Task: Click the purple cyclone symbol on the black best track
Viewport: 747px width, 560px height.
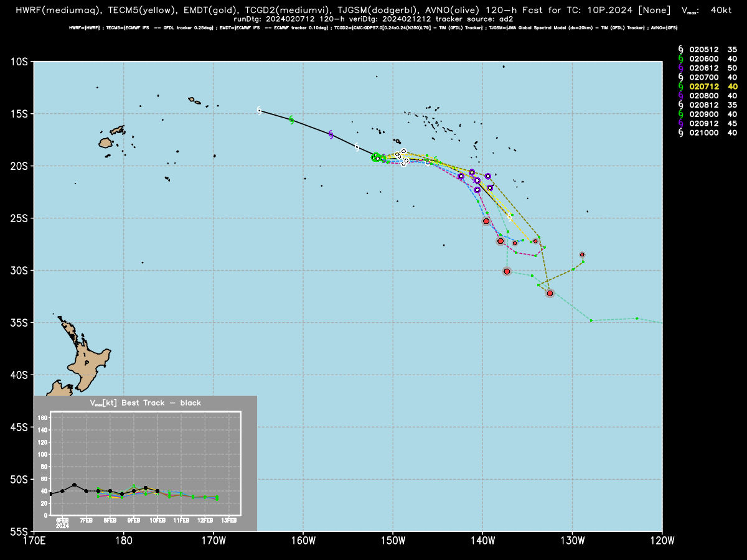Action: 331,134
